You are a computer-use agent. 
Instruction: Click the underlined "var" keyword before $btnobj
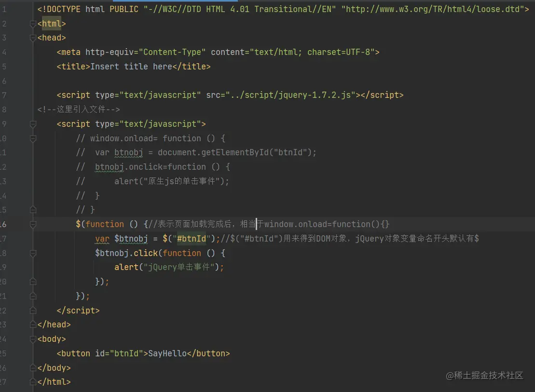(x=102, y=239)
